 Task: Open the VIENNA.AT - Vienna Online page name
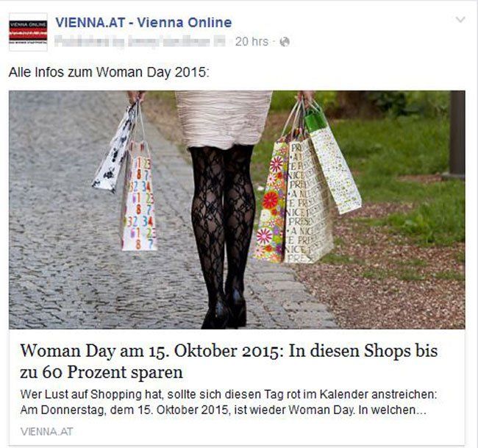pyautogui.click(x=143, y=23)
